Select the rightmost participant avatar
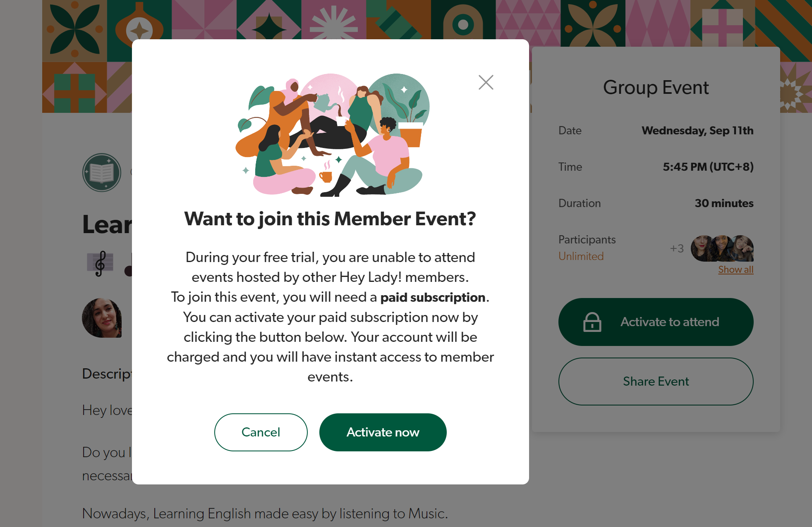 [x=743, y=248]
